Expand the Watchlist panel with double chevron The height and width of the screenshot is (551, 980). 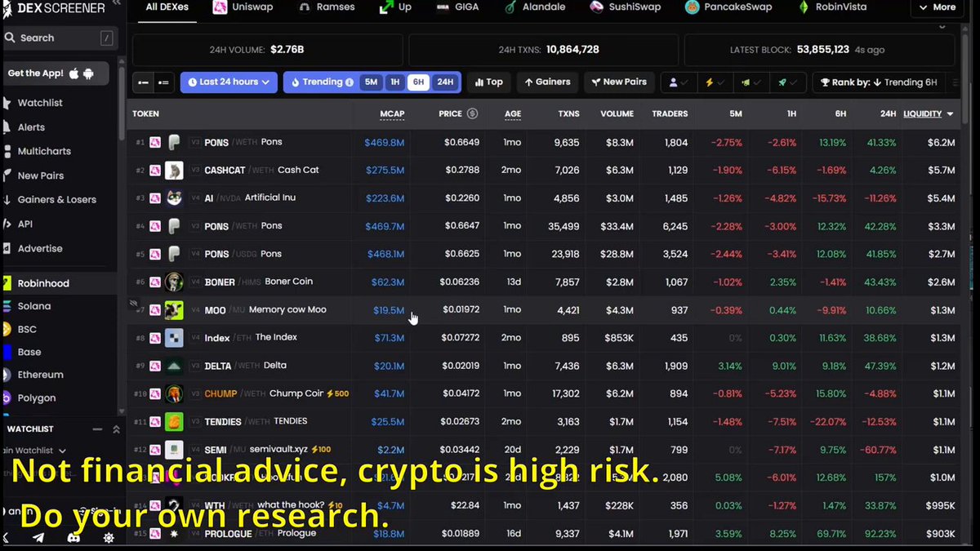116,429
